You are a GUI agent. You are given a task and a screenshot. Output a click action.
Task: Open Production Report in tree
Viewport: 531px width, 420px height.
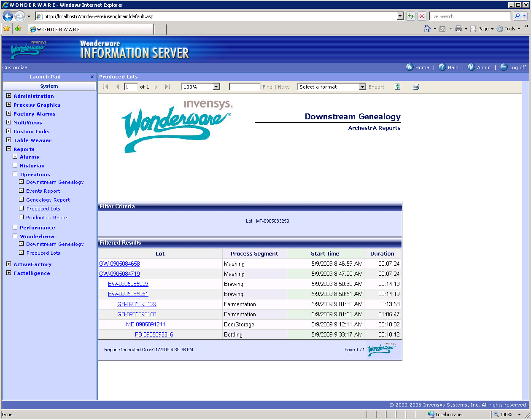click(x=48, y=218)
